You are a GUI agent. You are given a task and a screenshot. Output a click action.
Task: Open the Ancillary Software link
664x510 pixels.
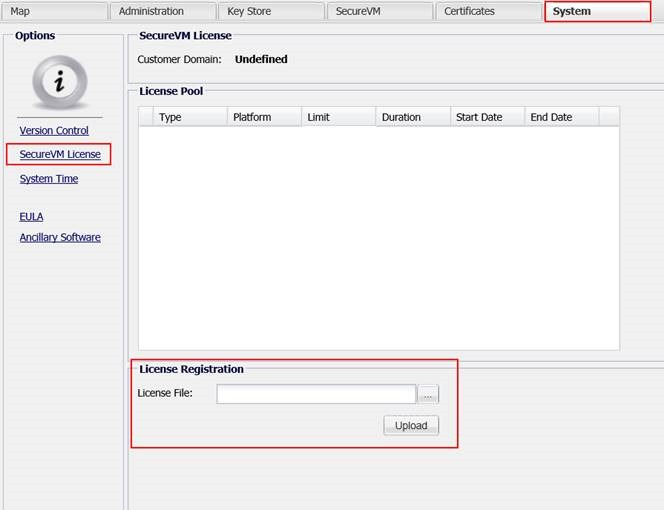pyautogui.click(x=60, y=237)
